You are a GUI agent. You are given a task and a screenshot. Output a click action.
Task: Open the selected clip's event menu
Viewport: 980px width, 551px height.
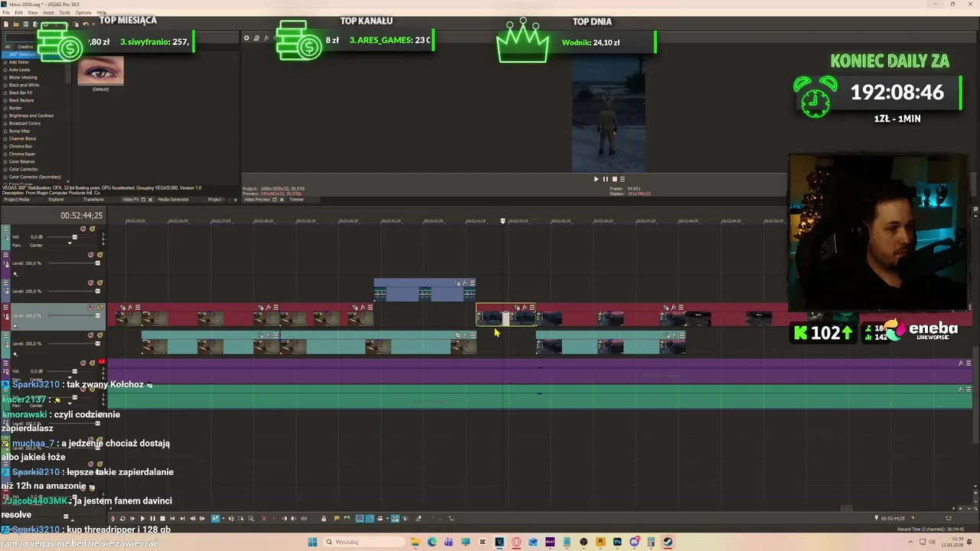click(x=532, y=307)
